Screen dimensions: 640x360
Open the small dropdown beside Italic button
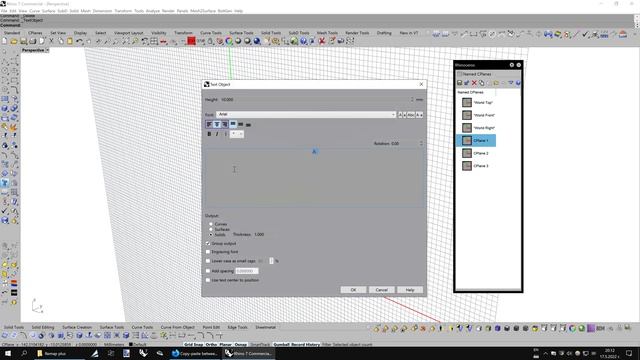237,134
